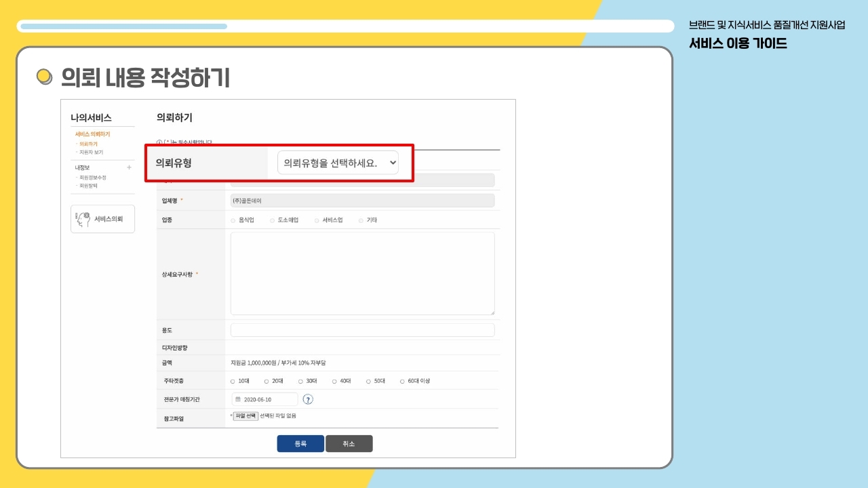Select the 서비스업 radio button

[317, 220]
